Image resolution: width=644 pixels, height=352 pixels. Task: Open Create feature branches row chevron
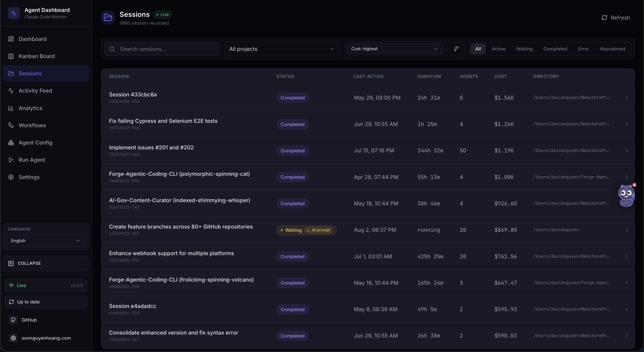pos(627,230)
